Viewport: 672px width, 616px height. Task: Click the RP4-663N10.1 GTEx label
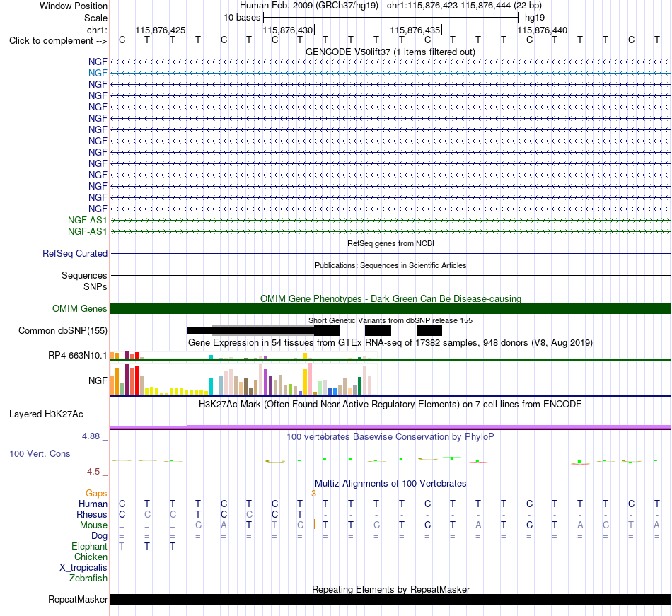tap(78, 356)
